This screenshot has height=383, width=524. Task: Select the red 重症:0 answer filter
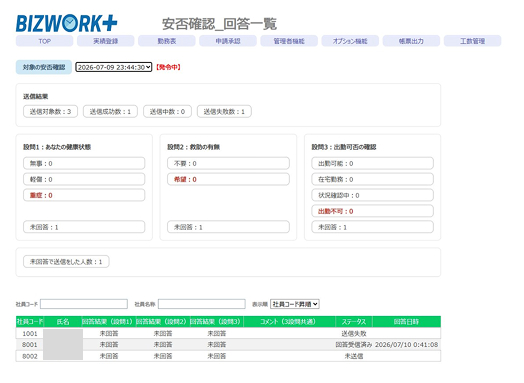click(x=84, y=195)
